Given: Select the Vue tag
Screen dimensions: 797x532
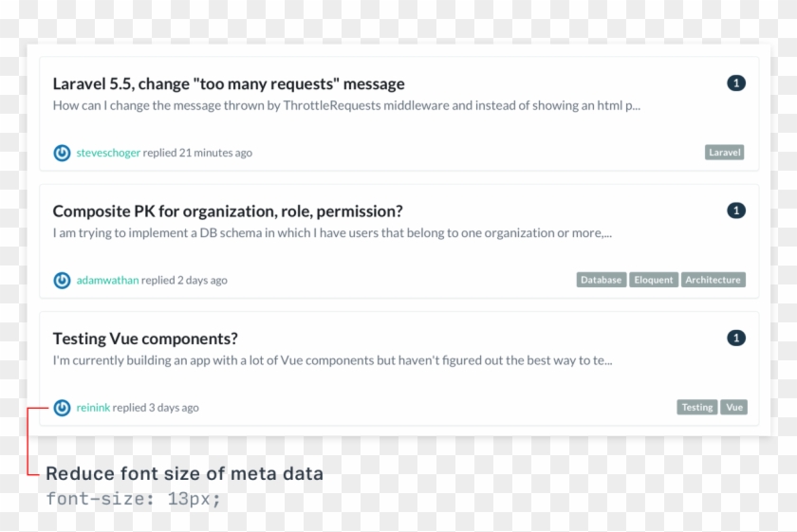Looking at the screenshot, I should [x=734, y=407].
